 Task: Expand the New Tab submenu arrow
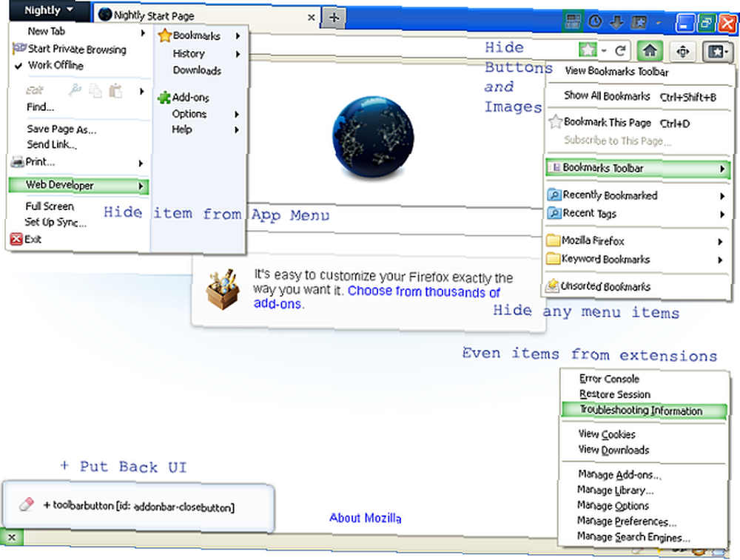143,33
